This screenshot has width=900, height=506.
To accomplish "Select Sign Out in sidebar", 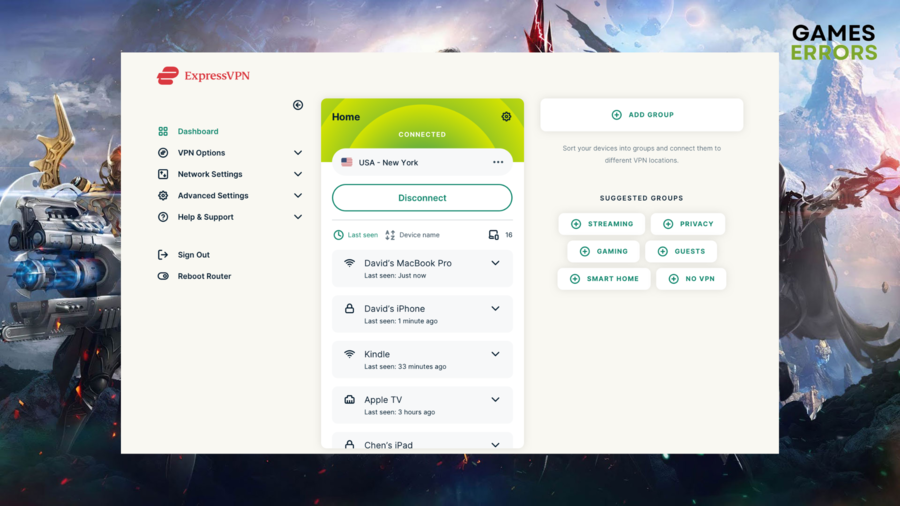I will tap(193, 255).
